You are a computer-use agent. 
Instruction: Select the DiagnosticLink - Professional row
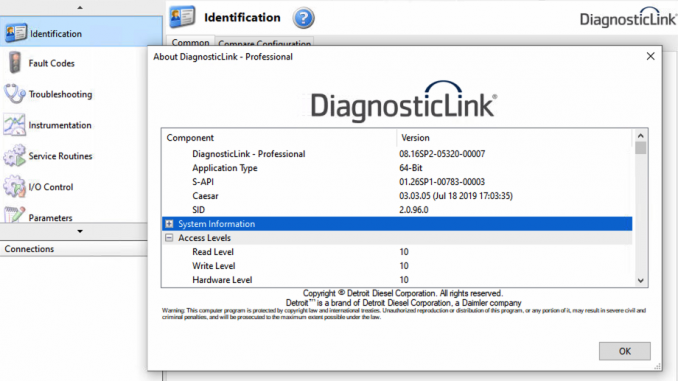(x=397, y=154)
